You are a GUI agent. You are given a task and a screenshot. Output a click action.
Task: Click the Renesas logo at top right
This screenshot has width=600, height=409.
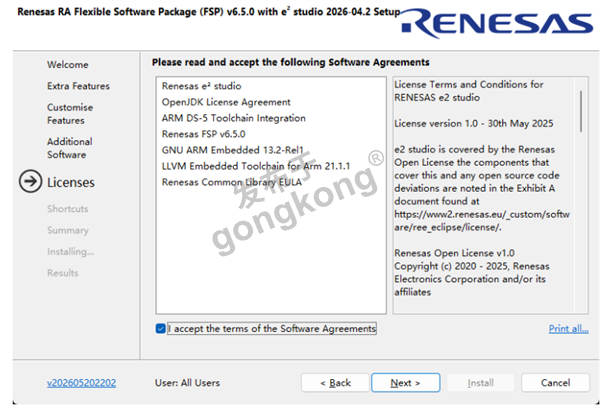(x=497, y=24)
